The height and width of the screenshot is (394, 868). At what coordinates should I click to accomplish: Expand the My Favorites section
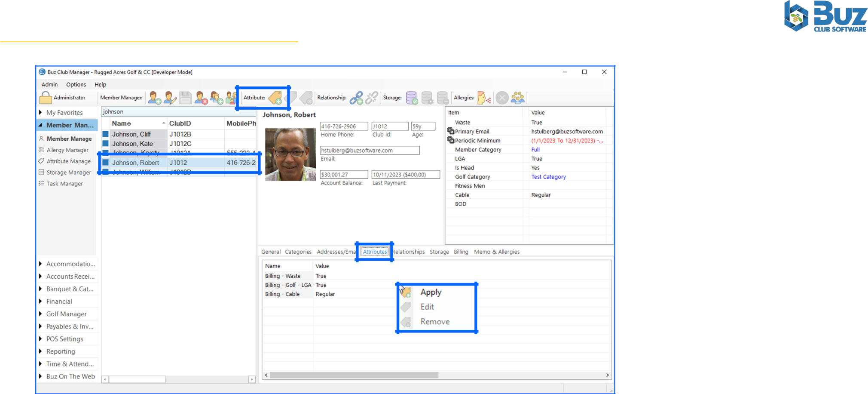point(41,113)
